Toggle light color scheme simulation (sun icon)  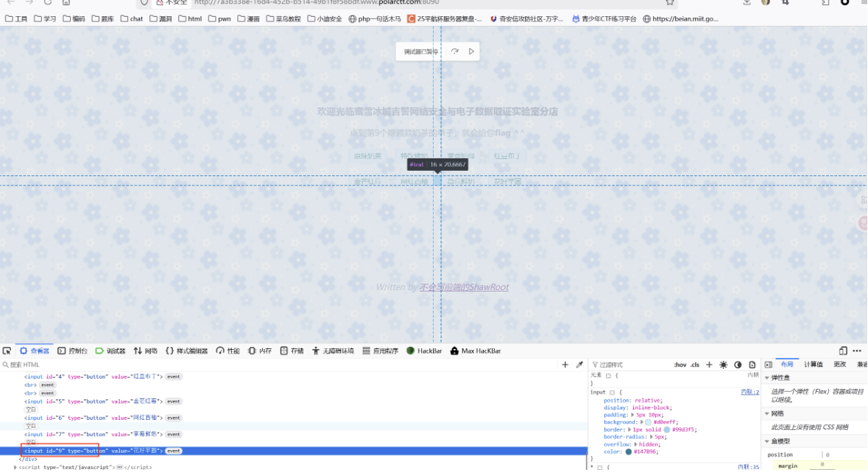point(724,365)
